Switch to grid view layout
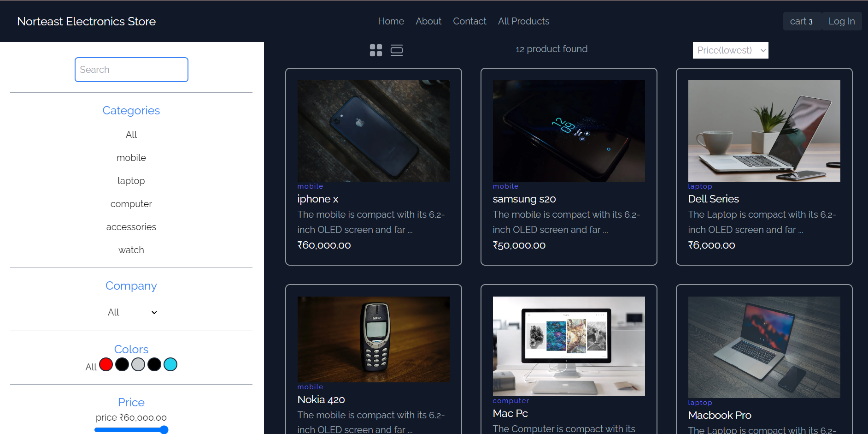The image size is (868, 434). pyautogui.click(x=376, y=50)
